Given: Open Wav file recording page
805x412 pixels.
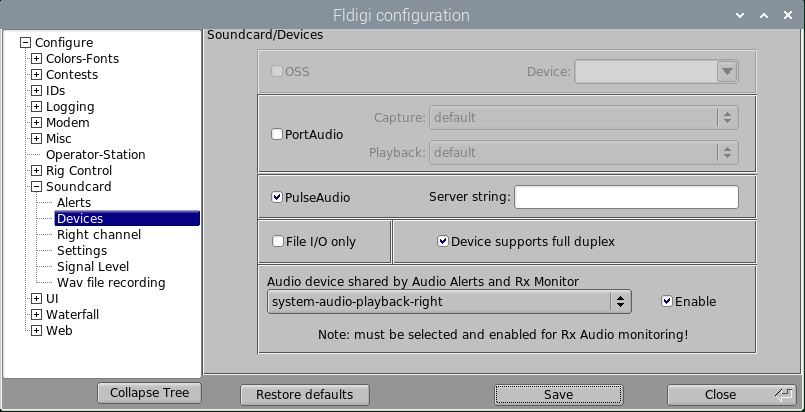Looking at the screenshot, I should click(x=111, y=283).
